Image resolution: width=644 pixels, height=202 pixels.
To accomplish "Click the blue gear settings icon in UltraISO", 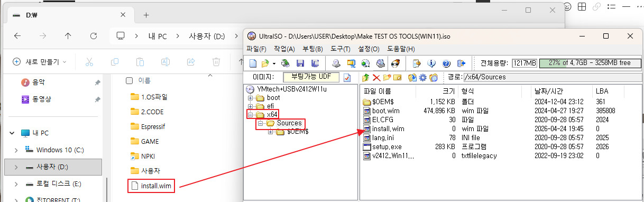I will point(422,78).
